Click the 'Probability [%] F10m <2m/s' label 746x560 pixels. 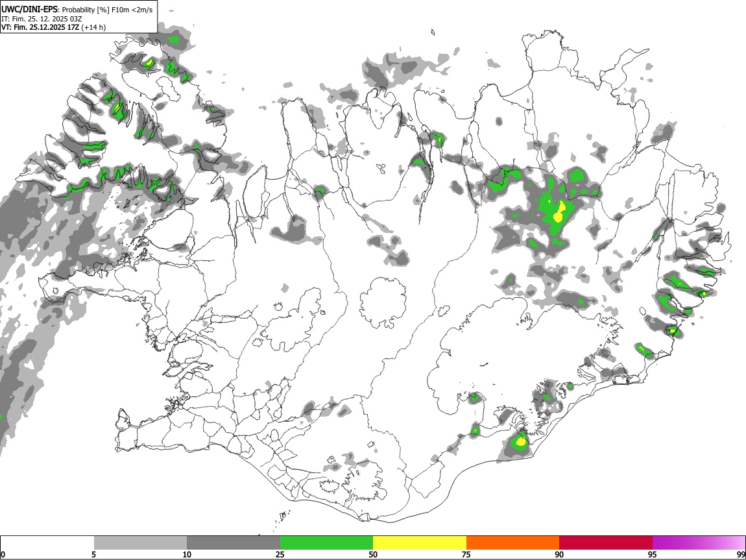point(108,10)
